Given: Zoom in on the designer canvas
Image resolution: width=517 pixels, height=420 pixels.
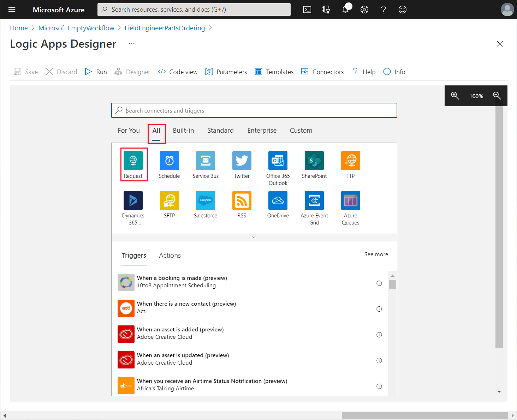Looking at the screenshot, I should (455, 96).
